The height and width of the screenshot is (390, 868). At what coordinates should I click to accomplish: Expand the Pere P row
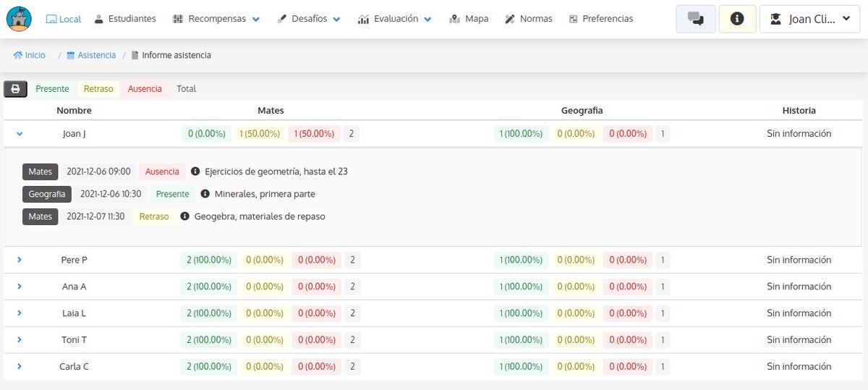click(x=20, y=260)
